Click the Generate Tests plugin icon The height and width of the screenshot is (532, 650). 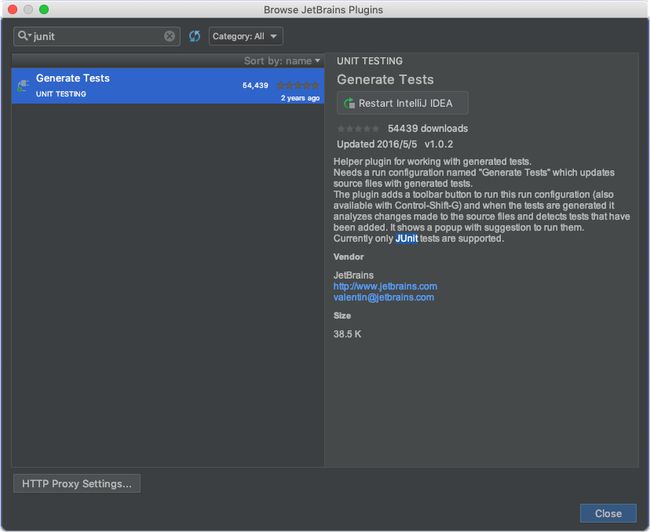point(23,86)
